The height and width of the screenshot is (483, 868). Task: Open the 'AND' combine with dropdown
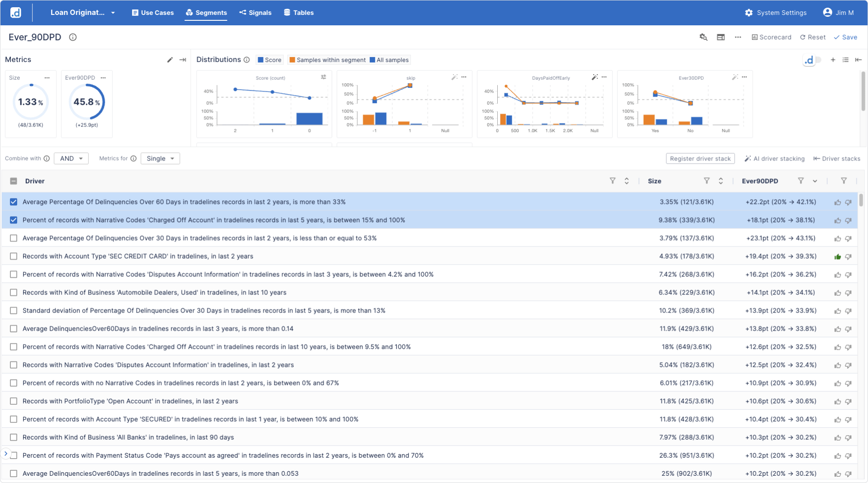click(71, 159)
